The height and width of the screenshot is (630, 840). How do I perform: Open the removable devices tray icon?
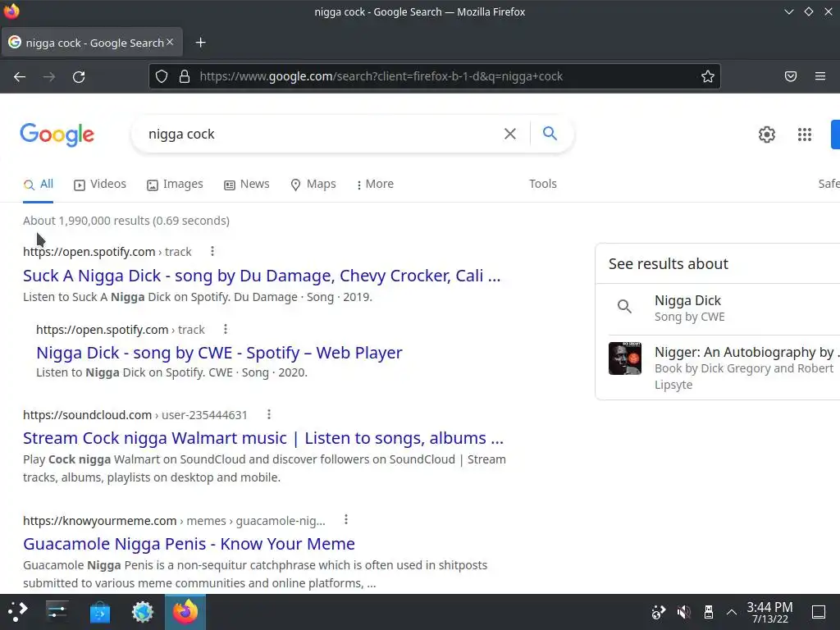tap(708, 612)
